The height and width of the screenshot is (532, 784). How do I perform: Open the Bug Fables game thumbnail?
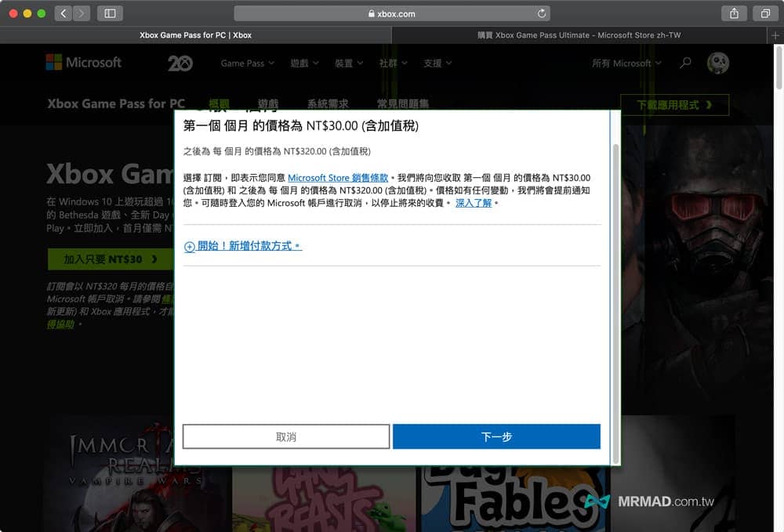513,498
